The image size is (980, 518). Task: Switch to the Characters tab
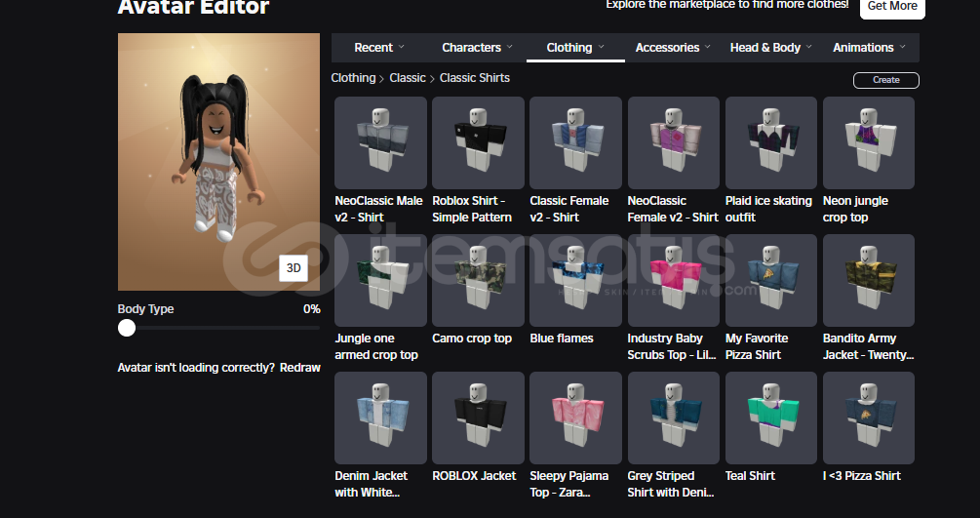(x=478, y=48)
